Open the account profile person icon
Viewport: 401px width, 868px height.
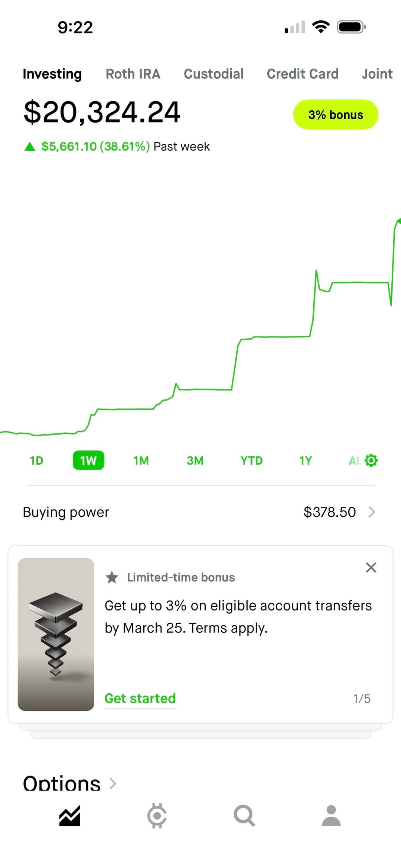331,816
